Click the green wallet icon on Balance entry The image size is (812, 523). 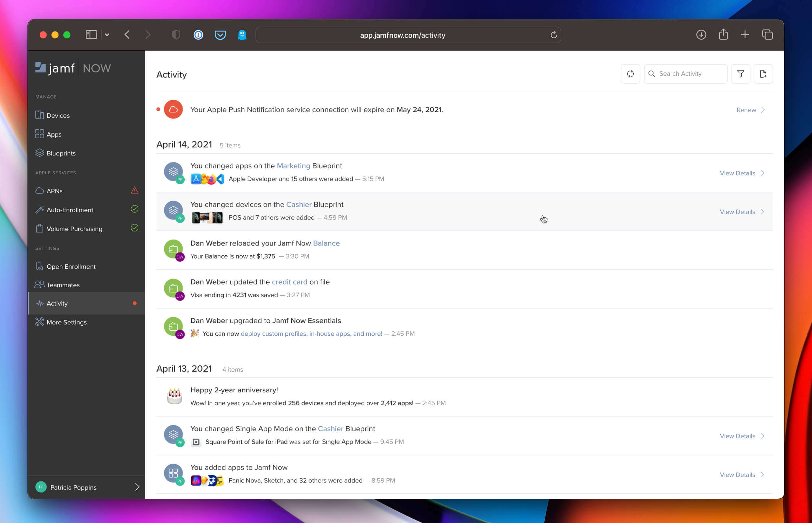pos(173,249)
